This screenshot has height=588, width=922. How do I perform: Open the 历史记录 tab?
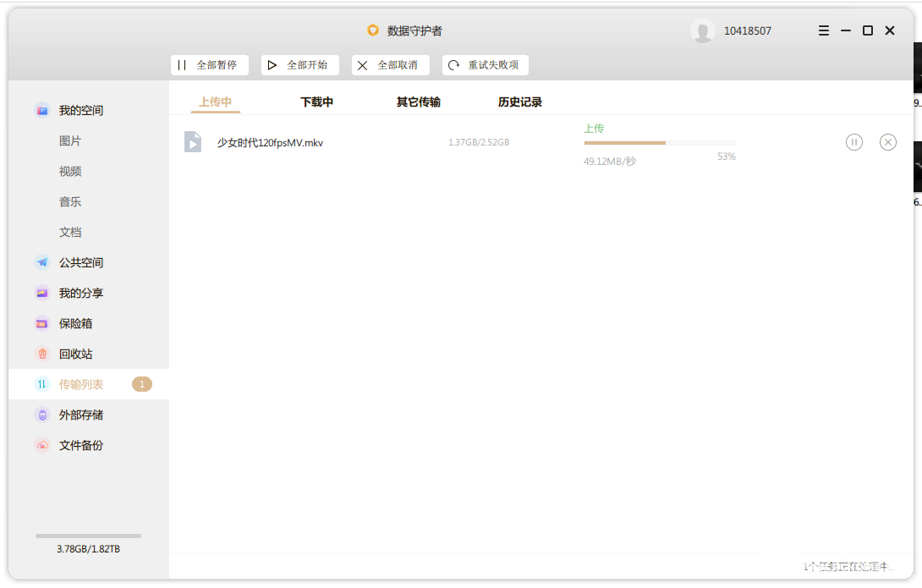click(519, 102)
